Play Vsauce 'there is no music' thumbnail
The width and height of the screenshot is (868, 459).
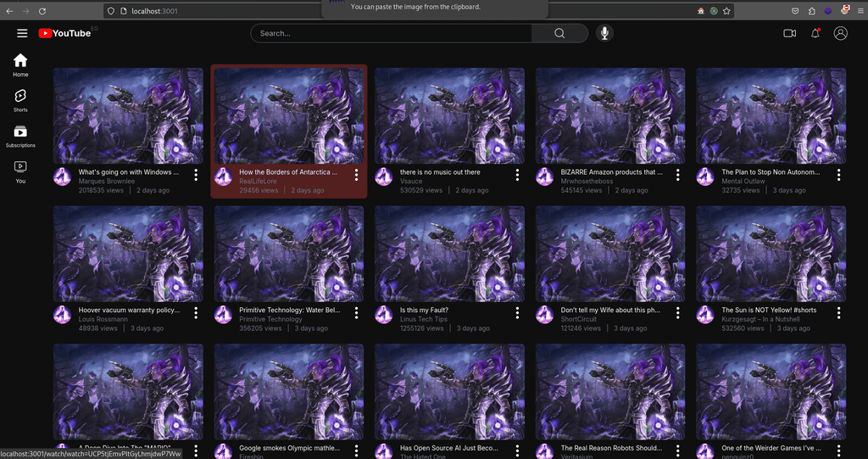tap(449, 116)
